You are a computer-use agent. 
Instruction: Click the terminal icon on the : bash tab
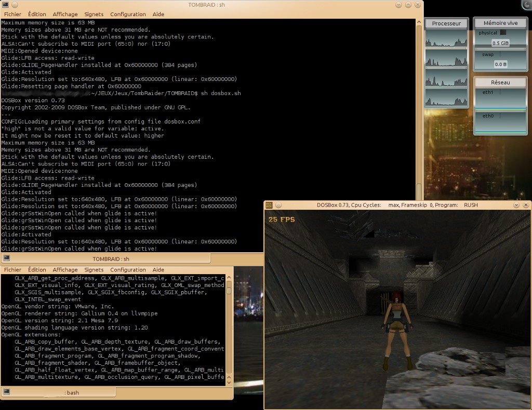coord(6,392)
